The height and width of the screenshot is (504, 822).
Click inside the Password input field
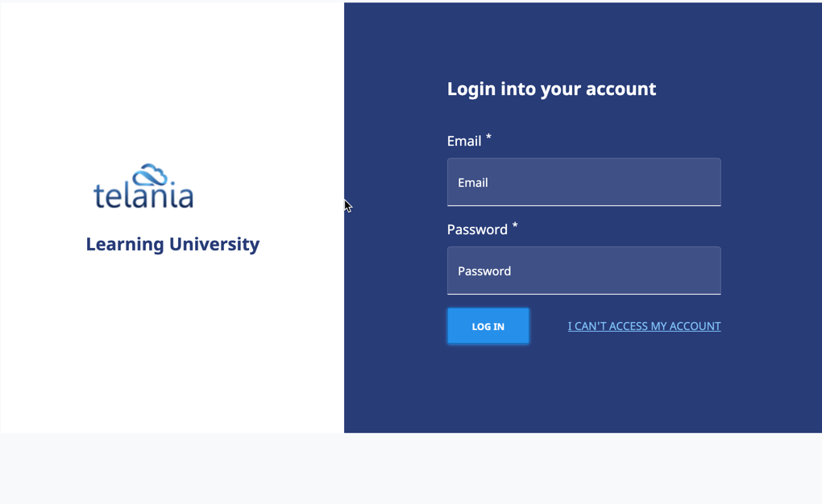[583, 271]
